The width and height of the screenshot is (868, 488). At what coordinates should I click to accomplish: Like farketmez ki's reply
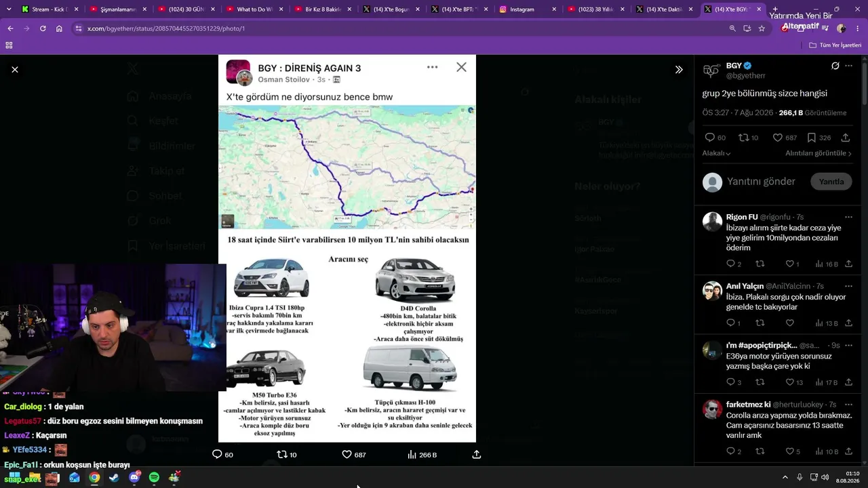tap(792, 451)
